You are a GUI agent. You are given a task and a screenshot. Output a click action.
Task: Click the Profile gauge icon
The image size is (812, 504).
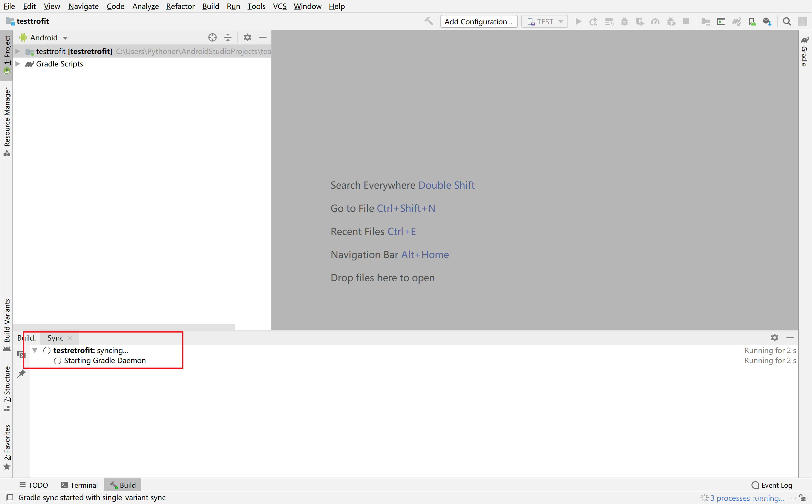coord(655,22)
